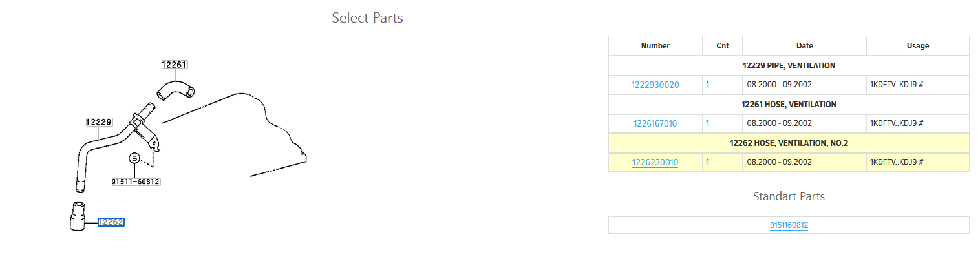Select the 12229 PIPE, VENTILATION group row
This screenshot has height=261, width=980.
pyautogui.click(x=789, y=65)
